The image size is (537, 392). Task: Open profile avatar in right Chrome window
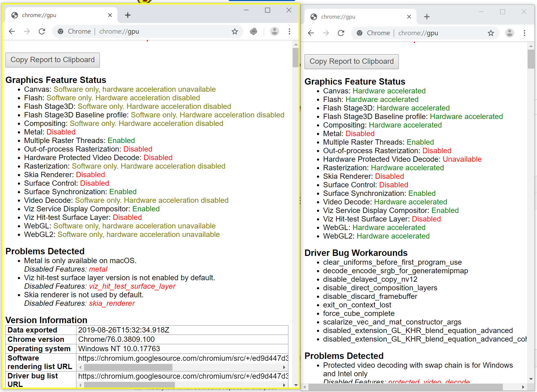(x=509, y=33)
